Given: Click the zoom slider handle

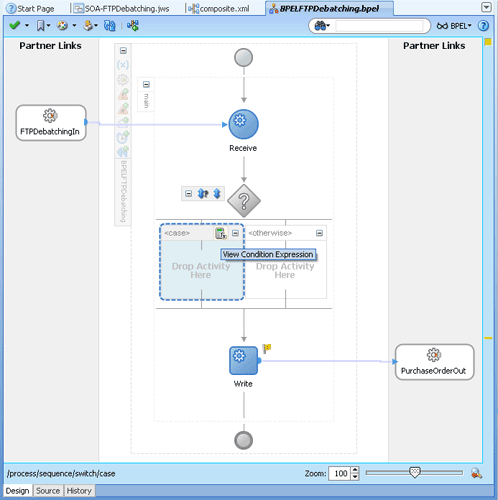Looking at the screenshot, I should (415, 472).
